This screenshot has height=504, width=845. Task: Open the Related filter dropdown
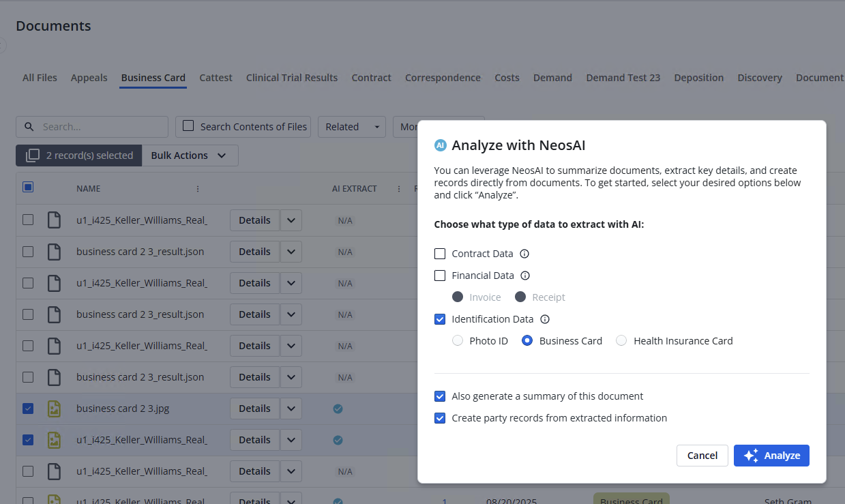point(351,127)
